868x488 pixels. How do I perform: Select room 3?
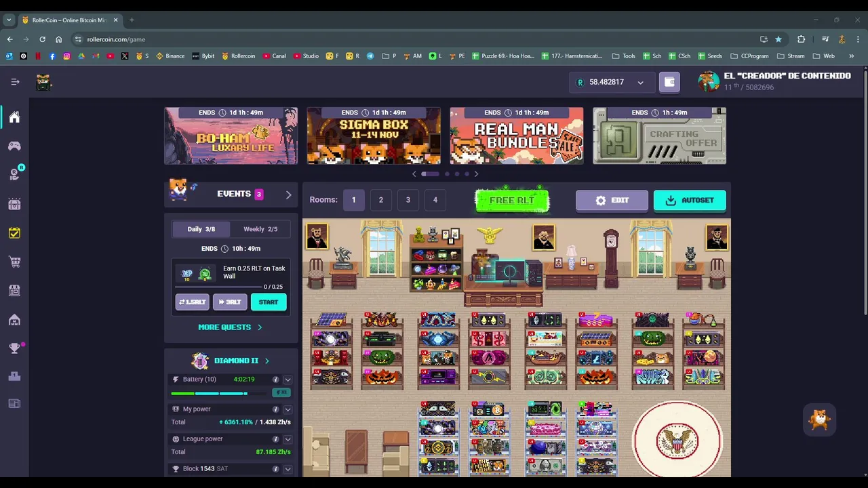tap(408, 200)
